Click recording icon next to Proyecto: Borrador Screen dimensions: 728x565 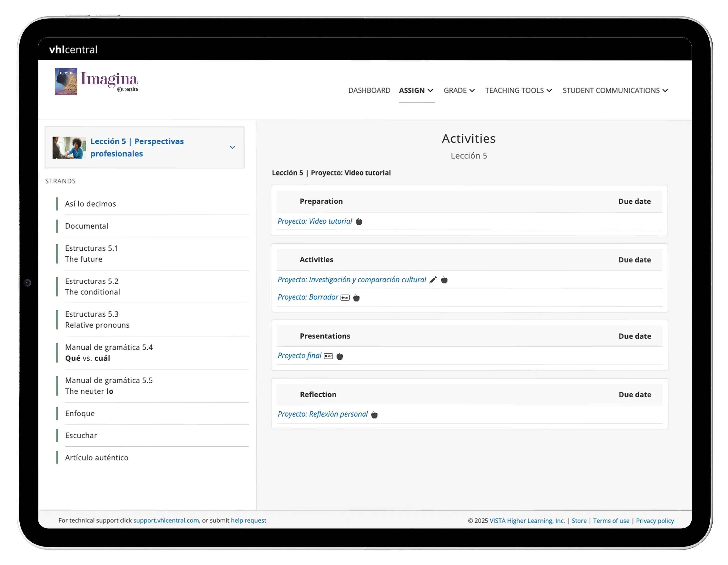[345, 298]
